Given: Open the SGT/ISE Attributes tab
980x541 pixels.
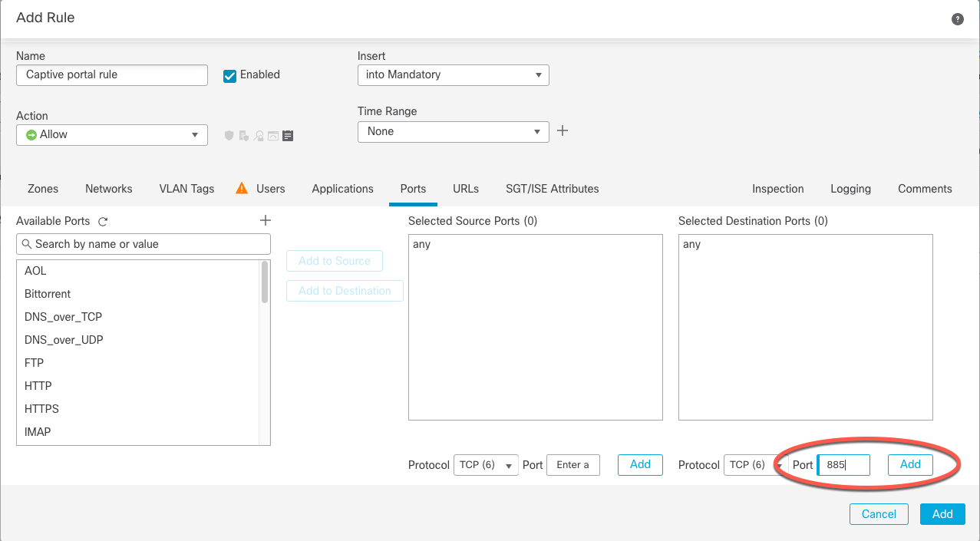Looking at the screenshot, I should (x=551, y=189).
